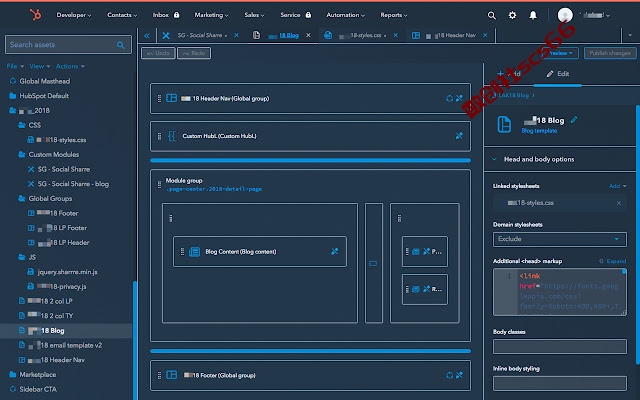Screen dimensions: 640x400
Task: Collapse the sidebar with double chevron
Action: pos(147,36)
